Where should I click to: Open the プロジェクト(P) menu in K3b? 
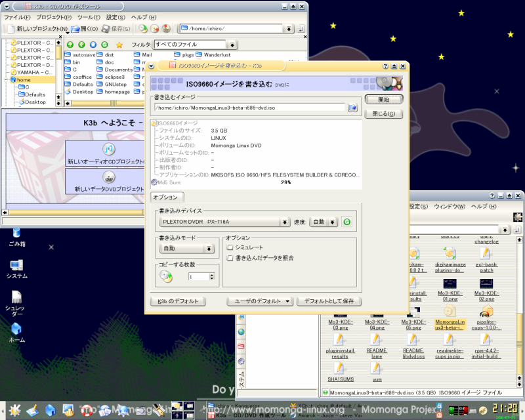coord(54,18)
